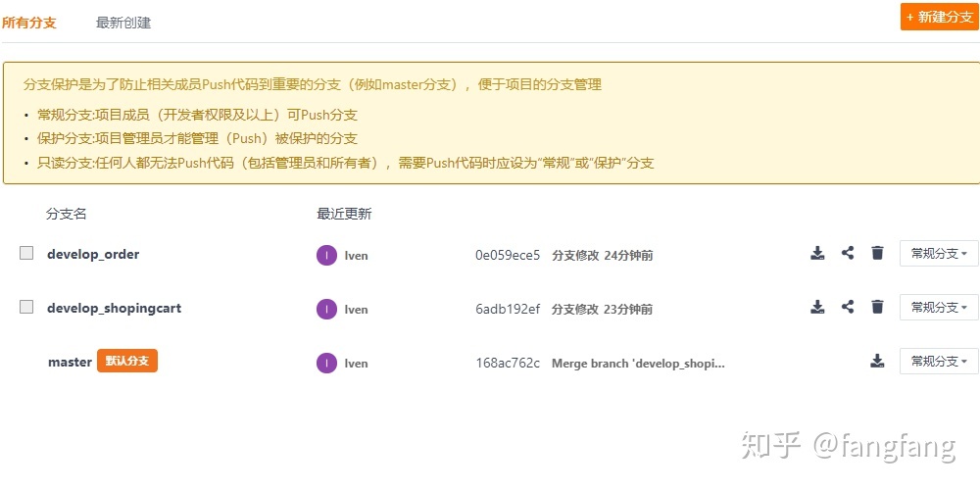980x490 pixels.
Task: Click the 新建分支 button
Action: 940,17
